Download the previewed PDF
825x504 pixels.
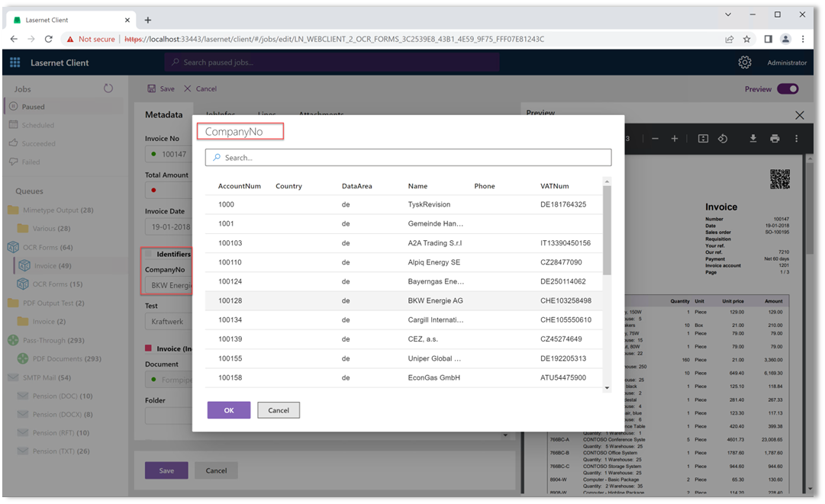click(753, 139)
